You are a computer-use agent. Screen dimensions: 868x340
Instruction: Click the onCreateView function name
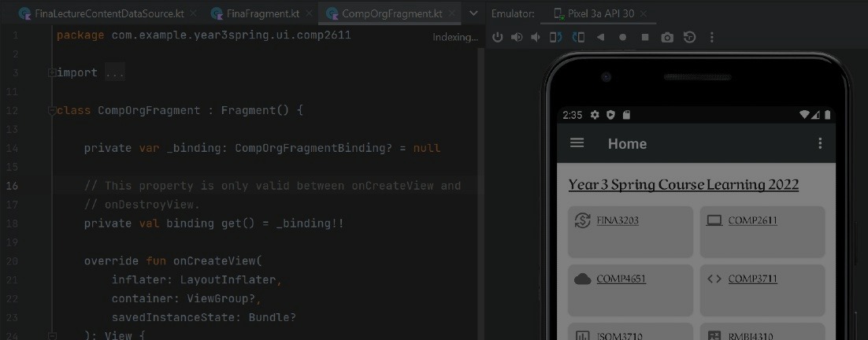click(214, 261)
